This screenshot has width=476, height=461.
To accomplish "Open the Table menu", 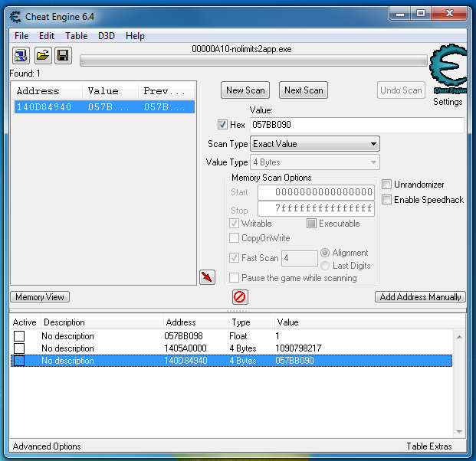I will point(76,36).
